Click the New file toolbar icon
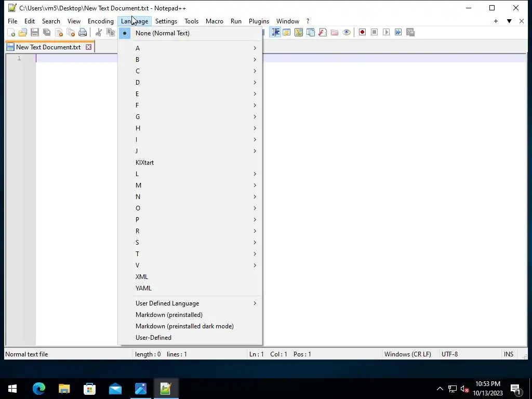 tap(11, 33)
